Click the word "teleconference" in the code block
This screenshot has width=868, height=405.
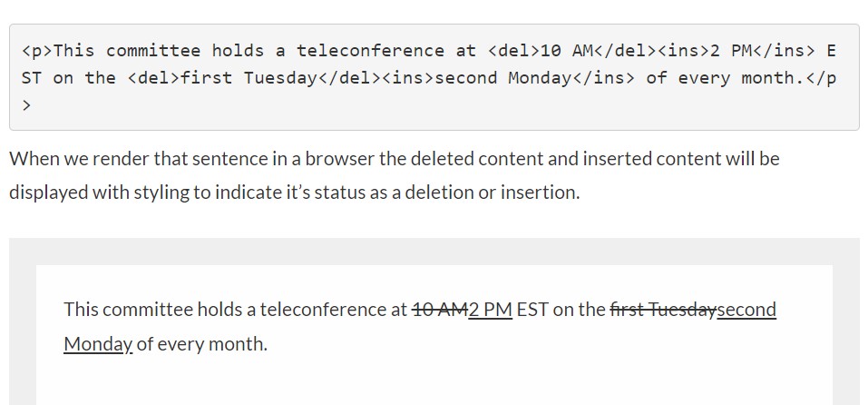point(370,51)
